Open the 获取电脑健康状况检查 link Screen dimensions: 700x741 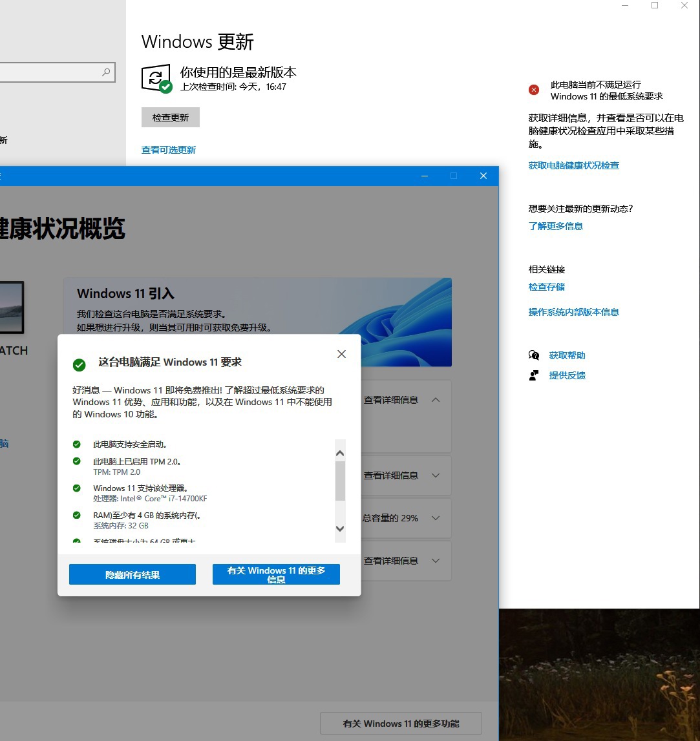[574, 165]
